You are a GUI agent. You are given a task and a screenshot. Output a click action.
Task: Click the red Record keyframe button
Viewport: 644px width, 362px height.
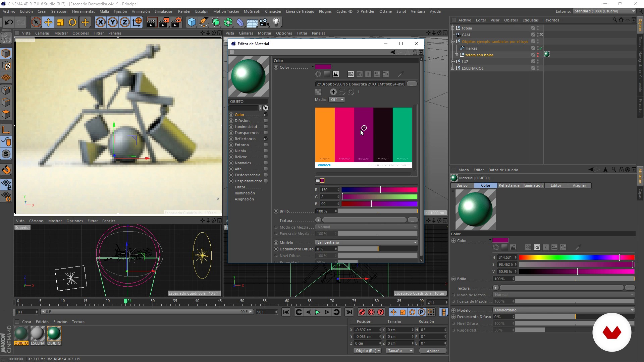(x=362, y=312)
